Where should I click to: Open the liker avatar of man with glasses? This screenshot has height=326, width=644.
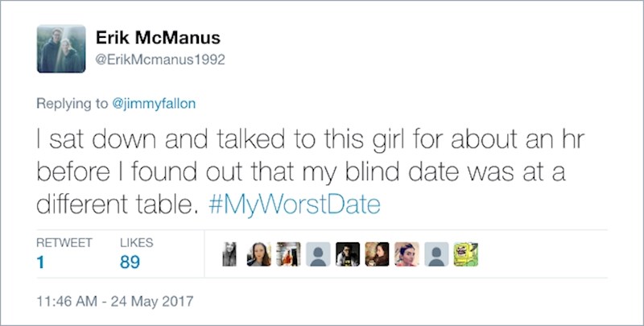[x=348, y=254]
